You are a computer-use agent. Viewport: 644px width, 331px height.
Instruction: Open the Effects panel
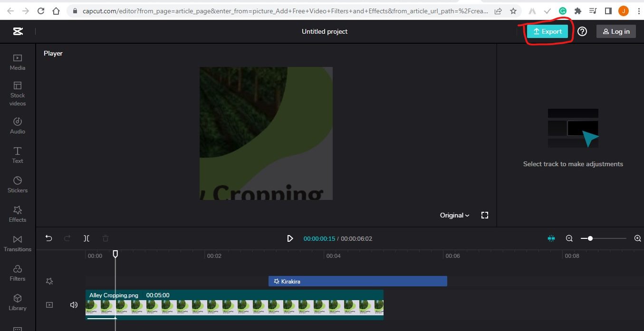click(x=17, y=213)
